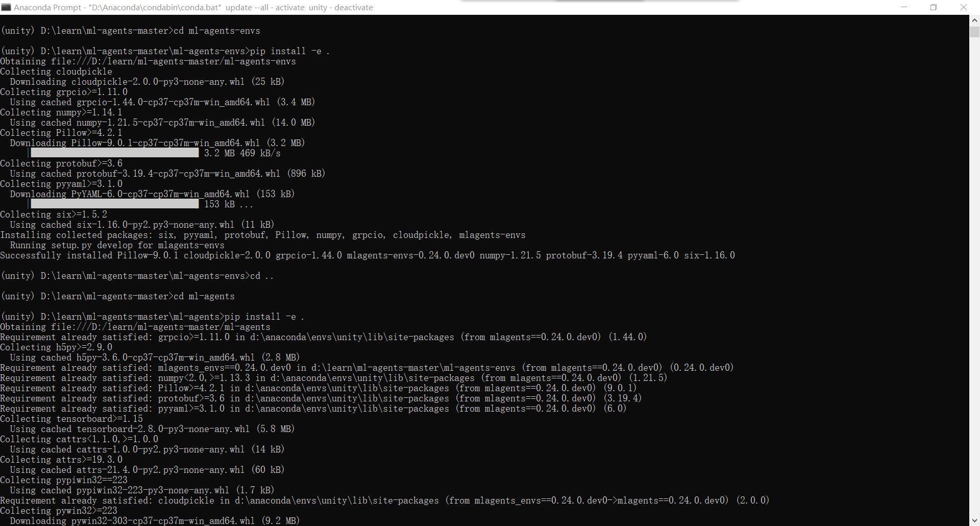980x526 pixels.
Task: Close the Anaconda Prompt window
Action: (964, 7)
